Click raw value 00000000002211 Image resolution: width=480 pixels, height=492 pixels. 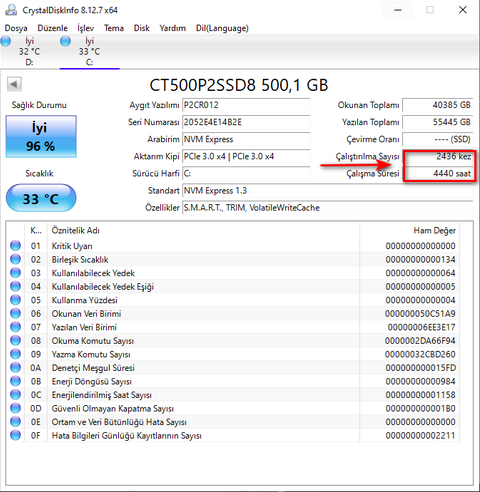click(421, 436)
